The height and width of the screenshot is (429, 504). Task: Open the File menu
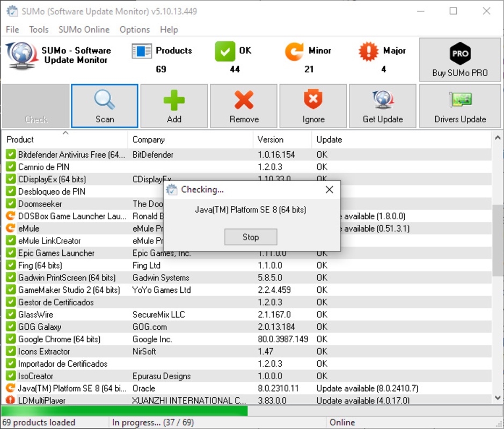pyautogui.click(x=12, y=29)
